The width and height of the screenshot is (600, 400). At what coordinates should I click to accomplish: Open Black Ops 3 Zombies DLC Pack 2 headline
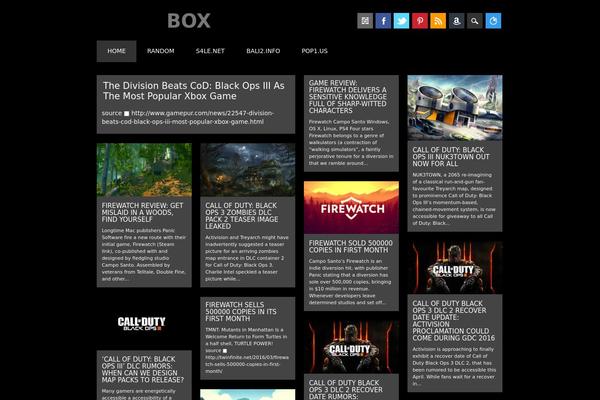coord(241,216)
